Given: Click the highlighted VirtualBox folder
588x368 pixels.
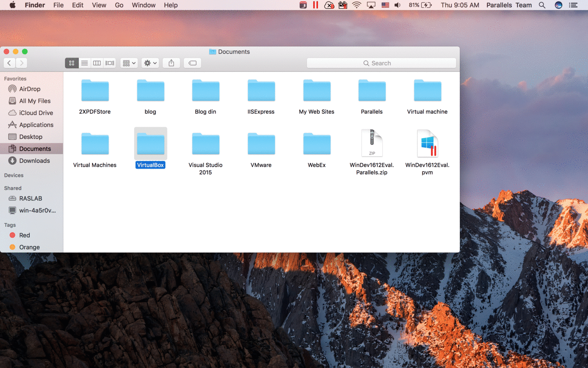Looking at the screenshot, I should (x=151, y=144).
